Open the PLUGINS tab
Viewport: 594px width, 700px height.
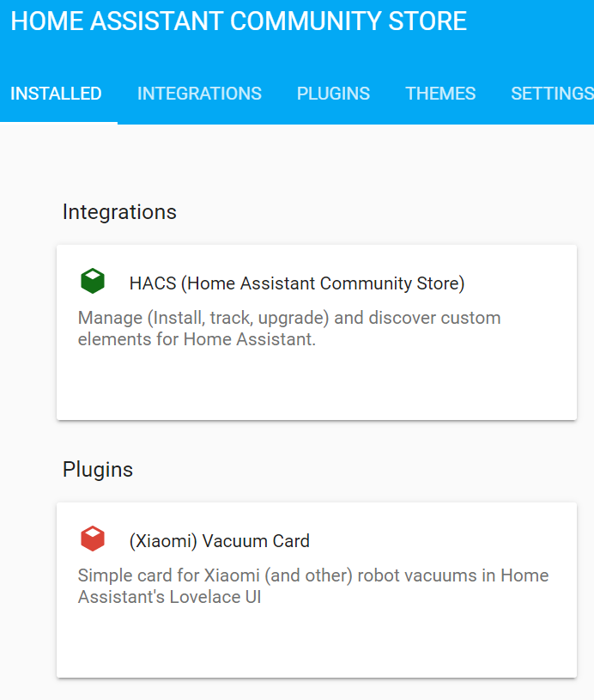(333, 94)
